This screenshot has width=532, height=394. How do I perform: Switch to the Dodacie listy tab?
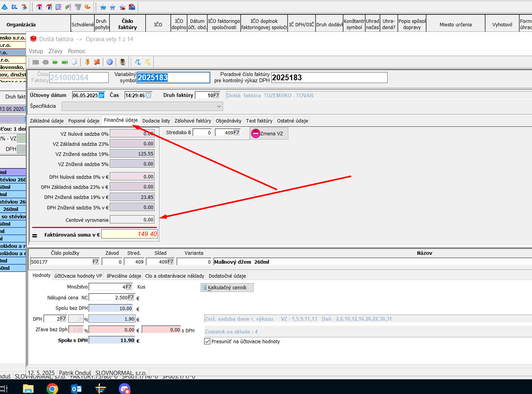(156, 121)
